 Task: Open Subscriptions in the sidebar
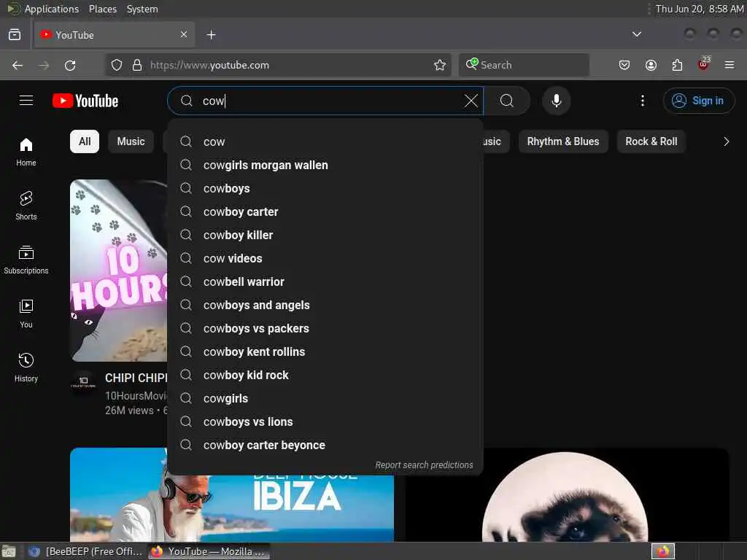click(x=26, y=260)
